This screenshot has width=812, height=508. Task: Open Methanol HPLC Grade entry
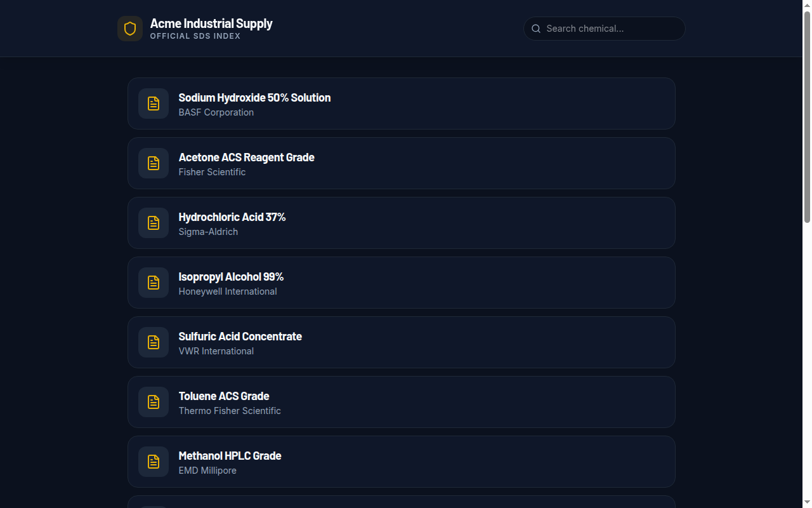pos(230,456)
